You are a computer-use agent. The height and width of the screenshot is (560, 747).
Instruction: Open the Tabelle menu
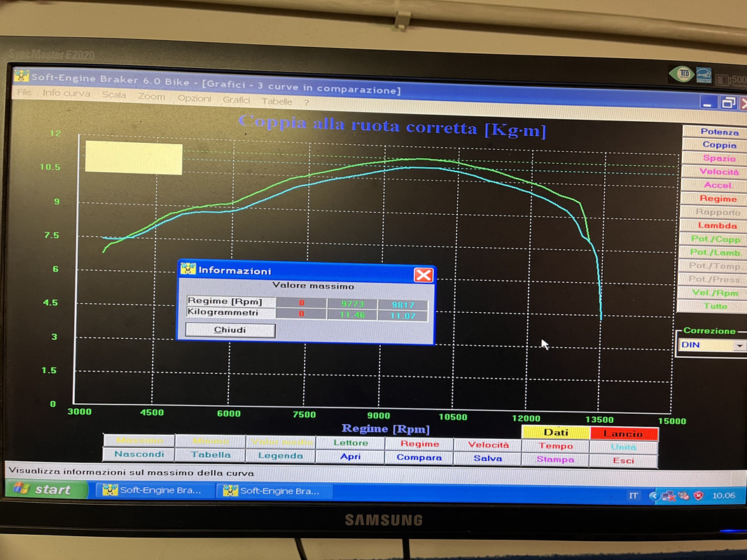pos(277,101)
